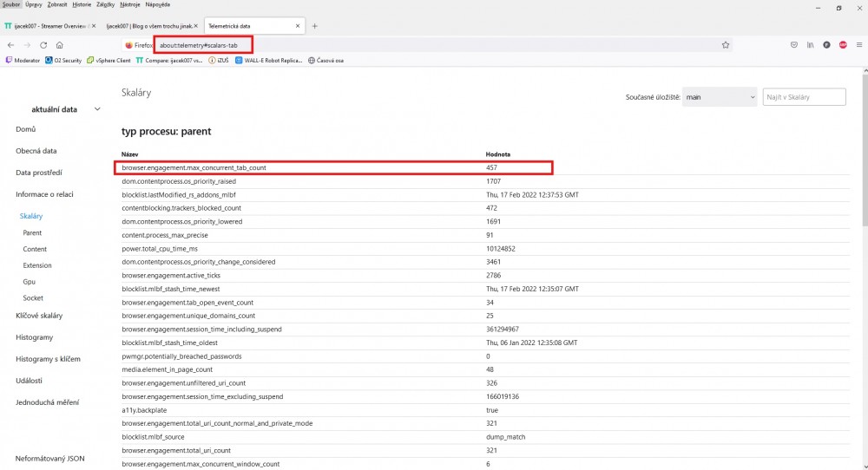Open the Firefox hamburger application menu
The image size is (868, 470).
[858, 44]
